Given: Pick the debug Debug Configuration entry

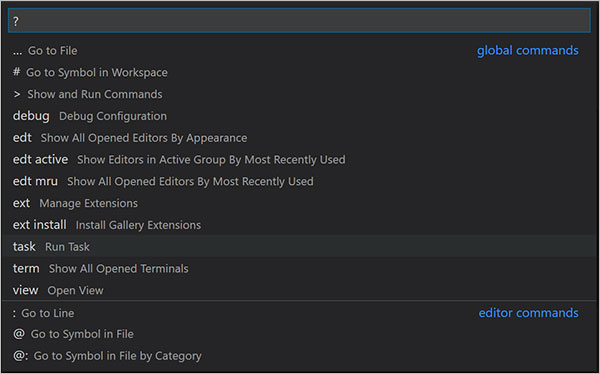Looking at the screenshot, I should coord(299,116).
